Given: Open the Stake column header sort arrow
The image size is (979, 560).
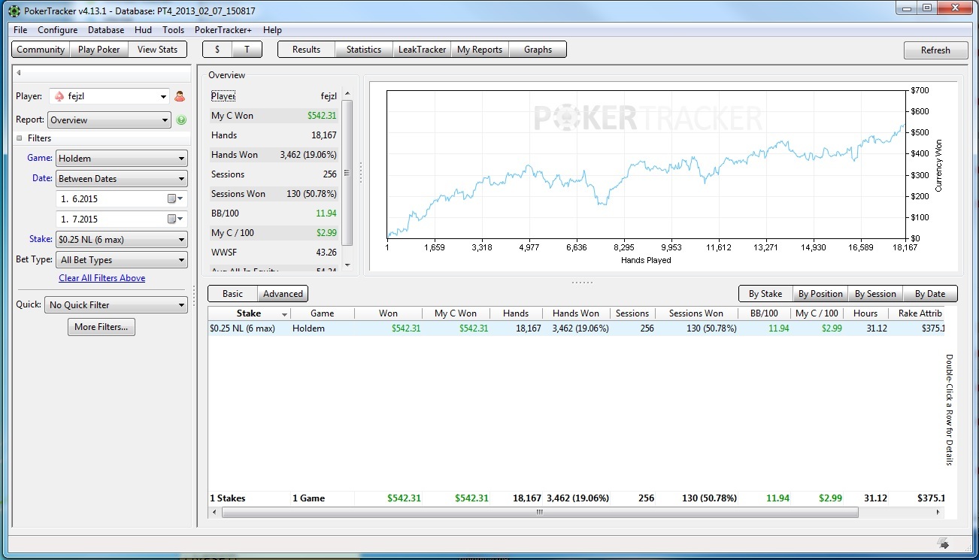Looking at the screenshot, I should click(284, 314).
